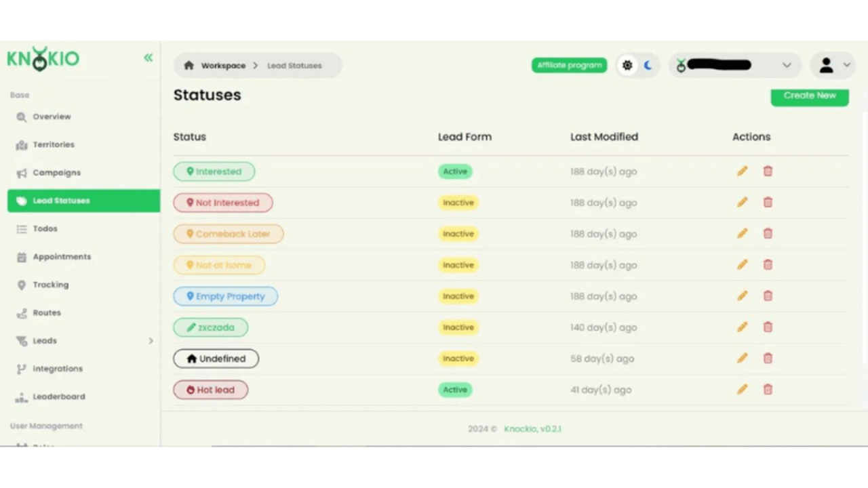Toggle Active lead form badge for Interested
868x488 pixels.
[x=455, y=171]
